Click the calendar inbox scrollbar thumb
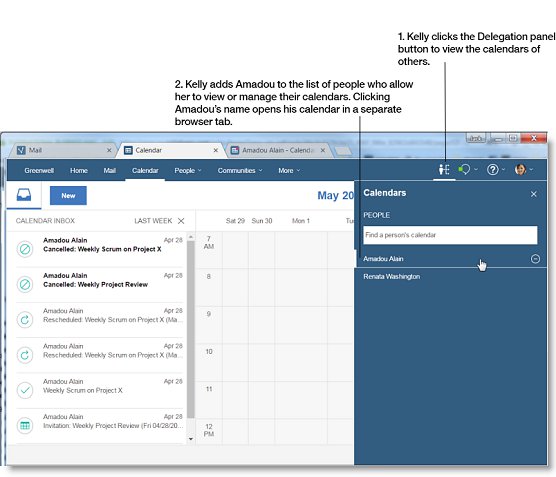The height and width of the screenshot is (477, 556). coord(191,329)
